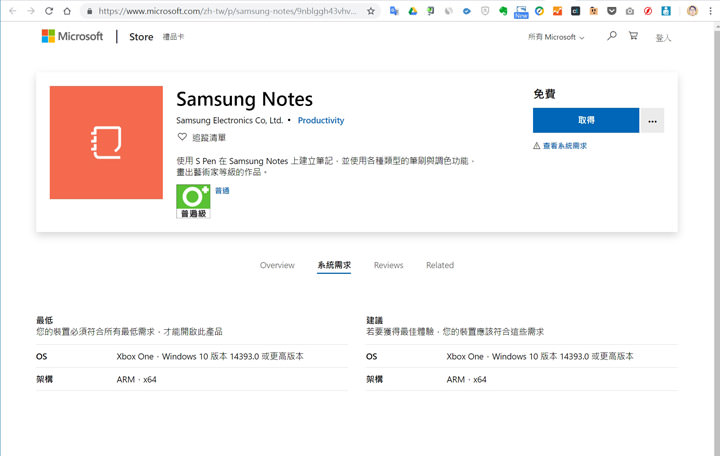Open the more options ellipsis button
The height and width of the screenshot is (456, 720).
652,121
